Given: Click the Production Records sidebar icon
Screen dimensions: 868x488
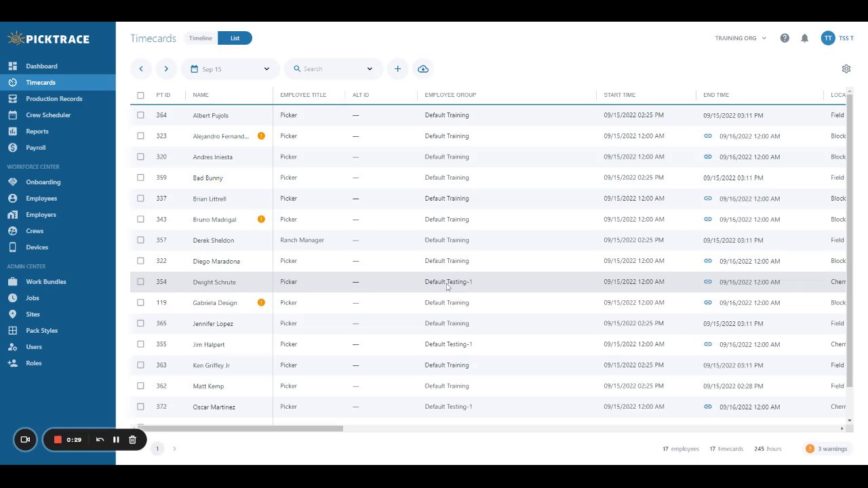Looking at the screenshot, I should tap(12, 98).
